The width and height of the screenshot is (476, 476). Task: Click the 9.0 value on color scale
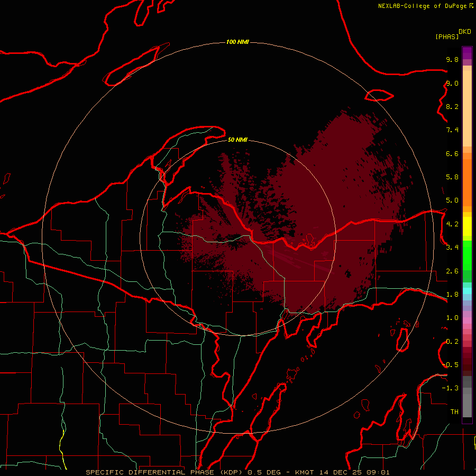452,83
